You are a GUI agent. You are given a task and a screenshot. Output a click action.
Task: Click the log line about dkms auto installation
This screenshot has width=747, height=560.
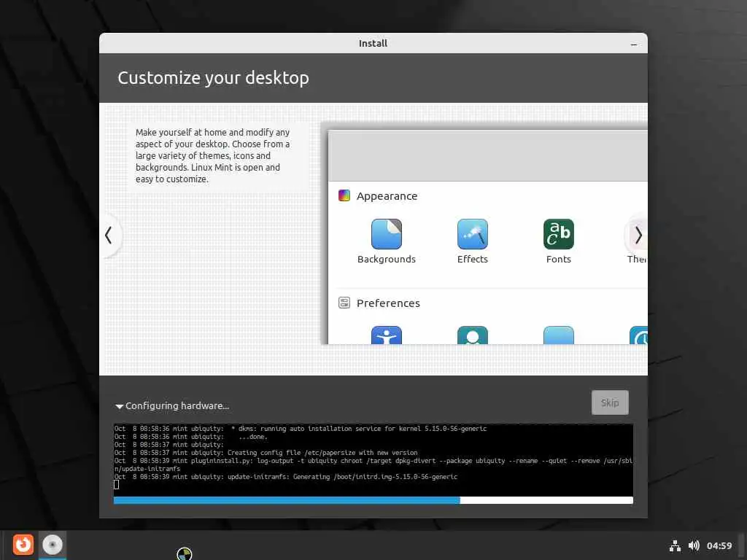(301, 429)
